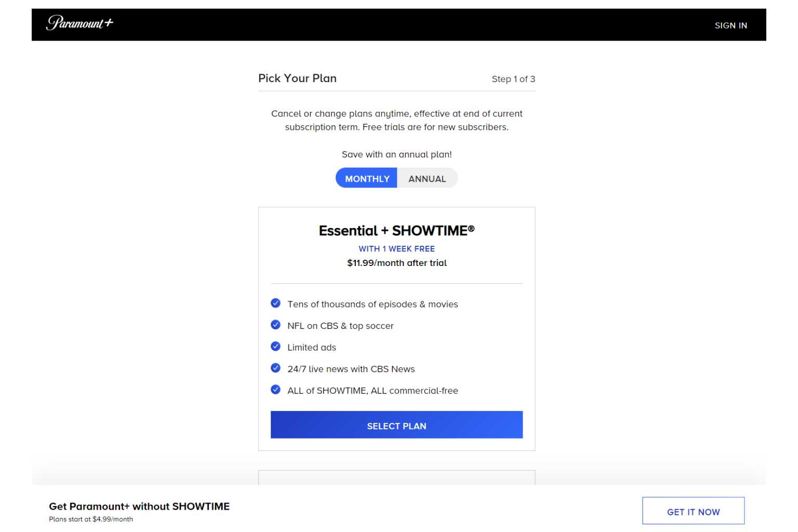This screenshot has height=532, width=798.
Task: Click the checkmark beside "ALL of SHOWTIME"
Action: [275, 389]
